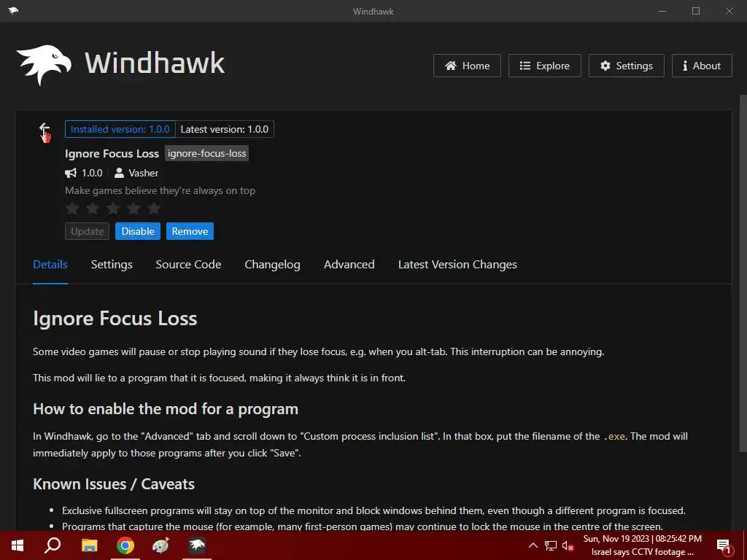Click the Ignore Focus Loss main heading
747x560 pixels.
(x=115, y=319)
